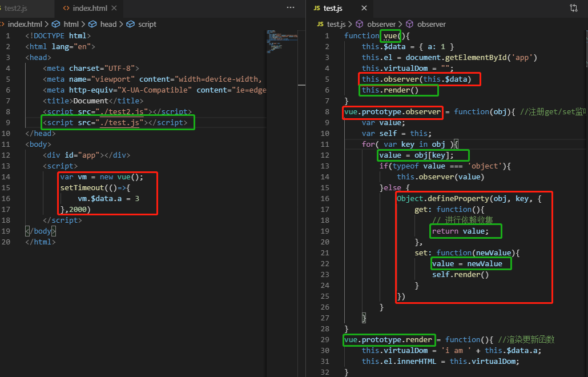The image size is (588, 377).
Task: Click the HTML file icon on index.html tab
Action: click(67, 8)
